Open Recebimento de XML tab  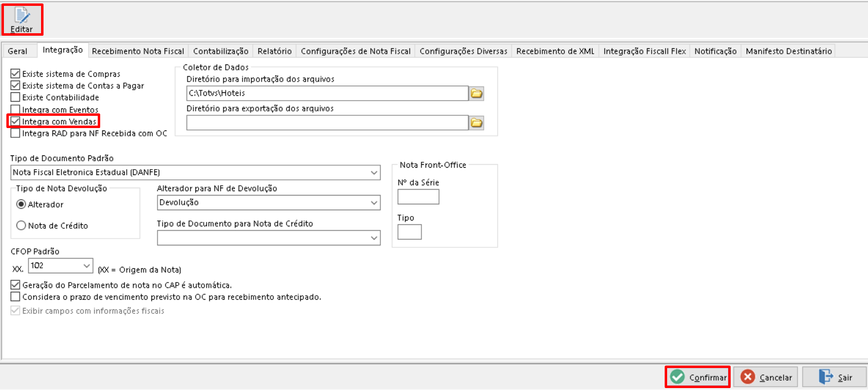pyautogui.click(x=555, y=51)
